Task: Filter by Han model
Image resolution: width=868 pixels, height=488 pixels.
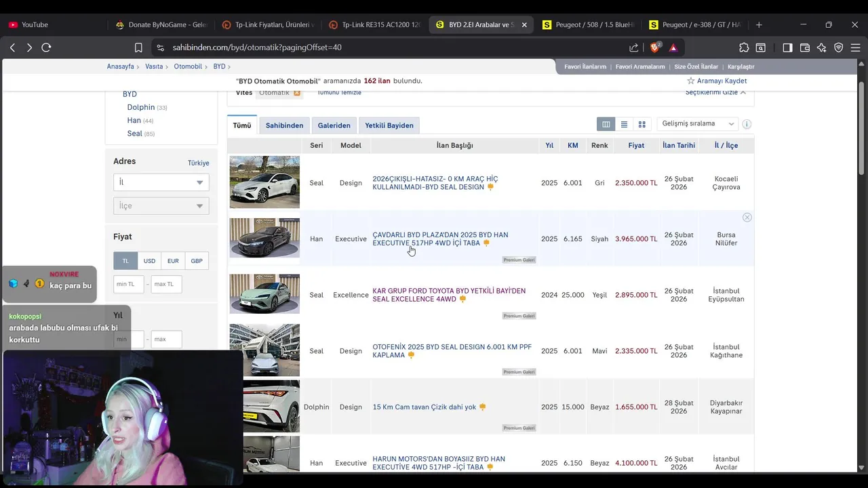Action: tap(134, 120)
